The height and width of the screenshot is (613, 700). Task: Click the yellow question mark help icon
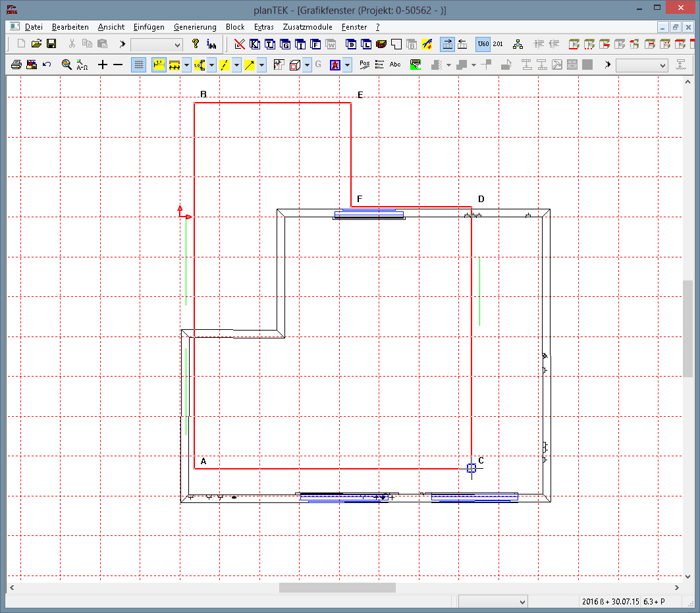pos(195,44)
